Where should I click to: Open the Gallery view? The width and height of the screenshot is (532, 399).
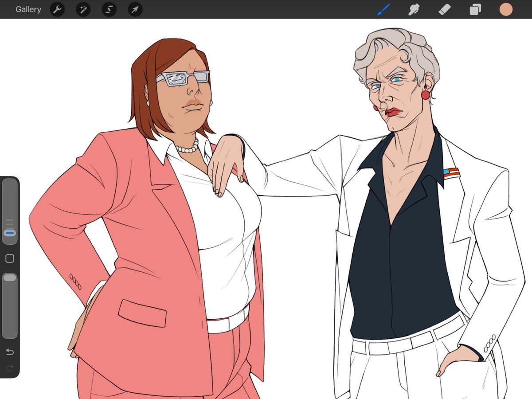28,9
